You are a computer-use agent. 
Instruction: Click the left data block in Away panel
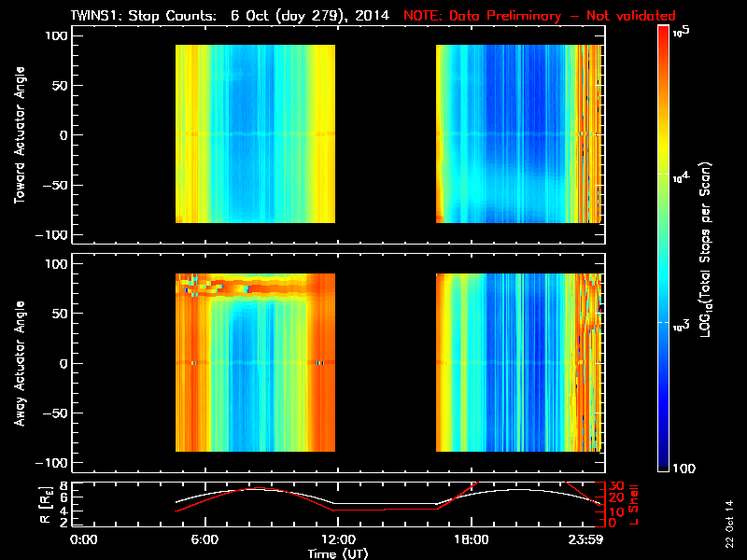click(x=255, y=363)
